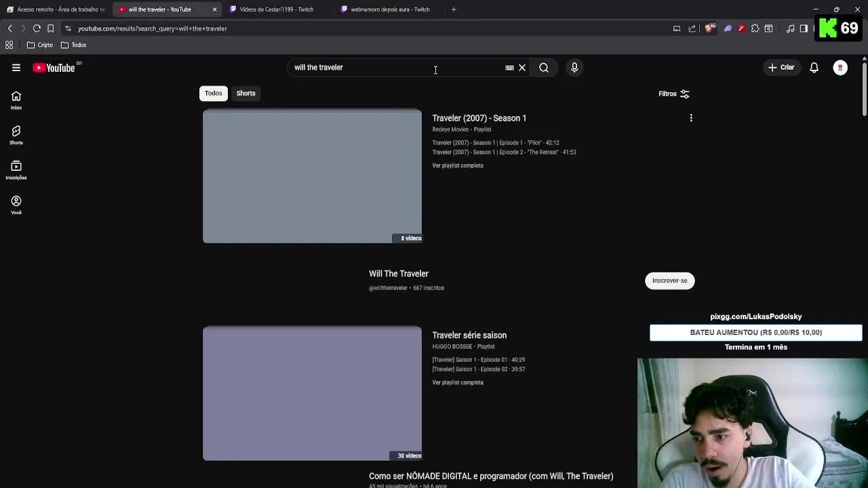The image size is (868, 488).
Task: Bookmark this page
Action: 50,28
